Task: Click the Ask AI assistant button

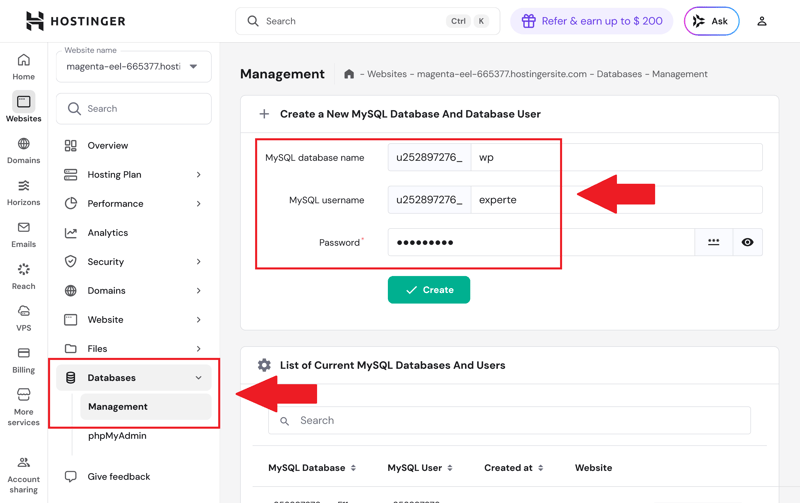Action: pos(711,21)
